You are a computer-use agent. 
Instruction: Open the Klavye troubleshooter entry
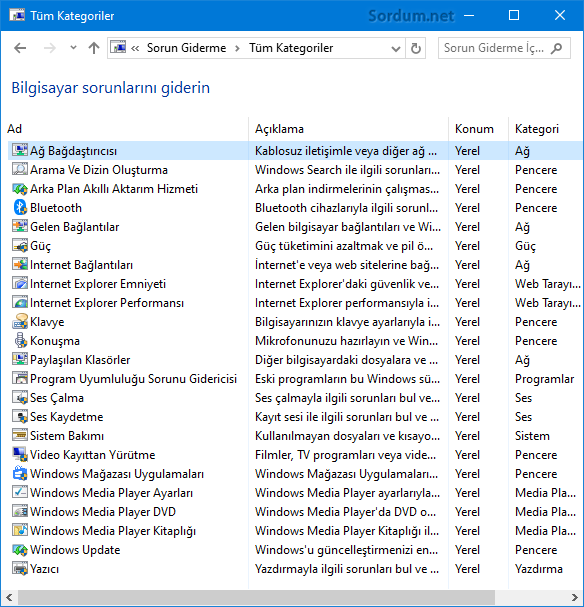pyautogui.click(x=47, y=322)
